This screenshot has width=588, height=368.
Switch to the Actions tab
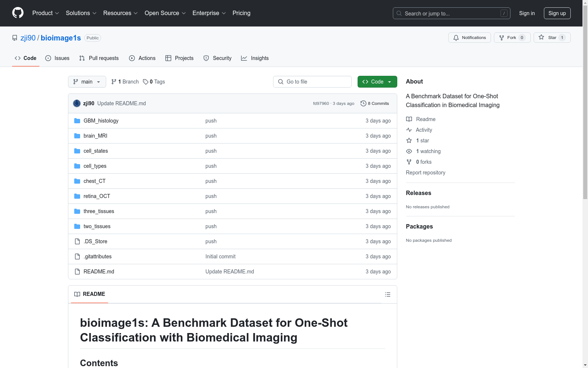point(142,58)
